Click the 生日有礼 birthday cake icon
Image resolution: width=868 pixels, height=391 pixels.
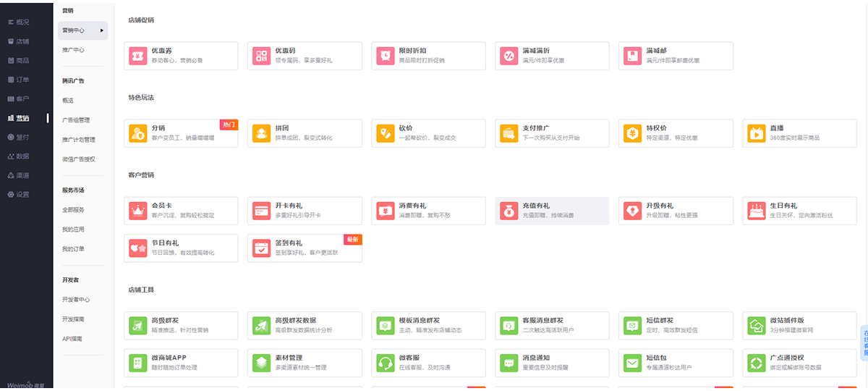(756, 211)
